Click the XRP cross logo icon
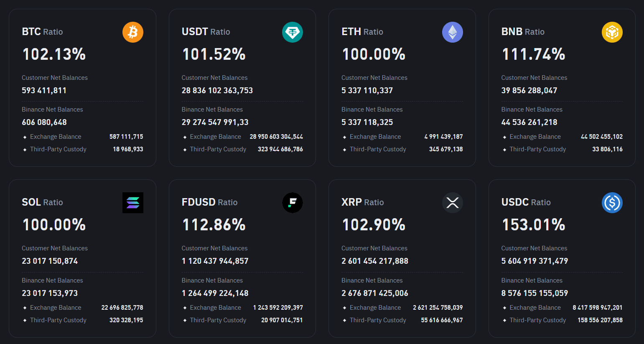The height and width of the screenshot is (344, 644). (453, 203)
